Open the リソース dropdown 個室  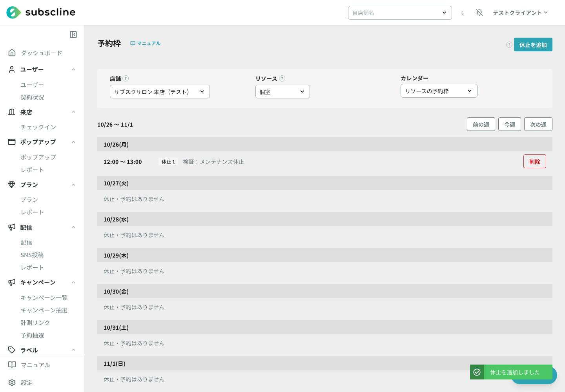[x=282, y=92]
